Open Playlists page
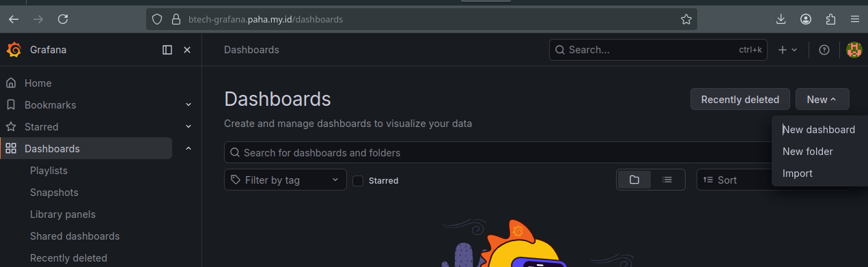868x267 pixels. 48,171
